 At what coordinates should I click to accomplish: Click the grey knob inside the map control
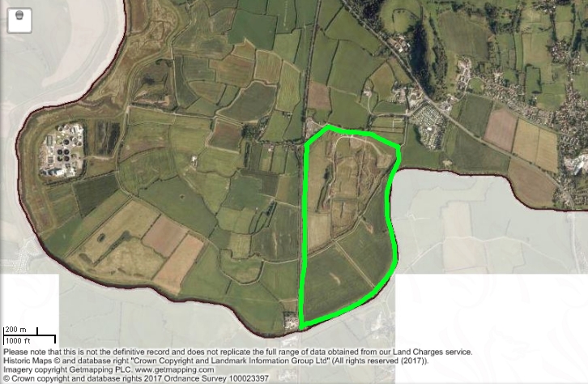tap(19, 15)
